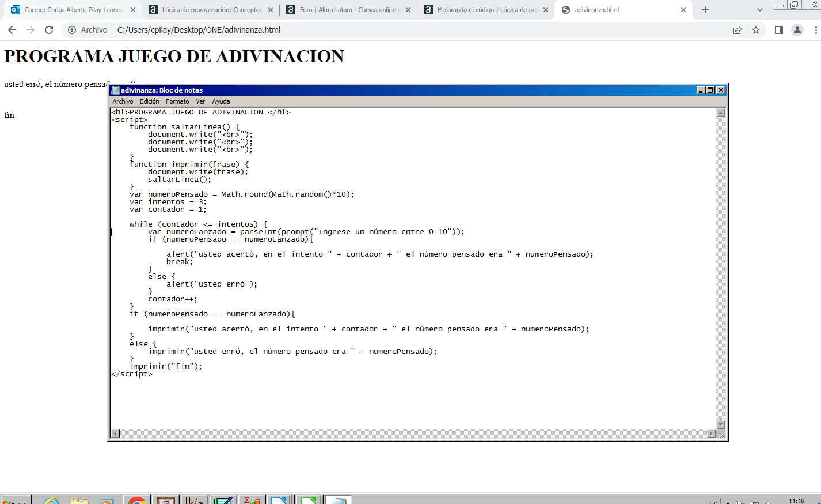Click the line 'var numeroPensado = Math.round'
Viewport: 821px width, 504px height.
pyautogui.click(x=242, y=194)
